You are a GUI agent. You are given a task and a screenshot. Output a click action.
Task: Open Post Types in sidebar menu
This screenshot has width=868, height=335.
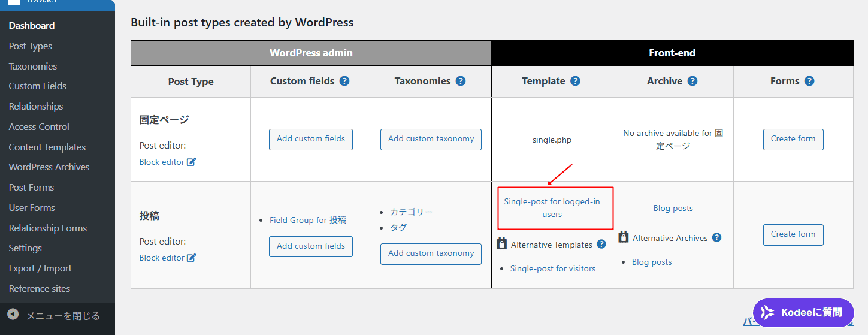point(31,46)
